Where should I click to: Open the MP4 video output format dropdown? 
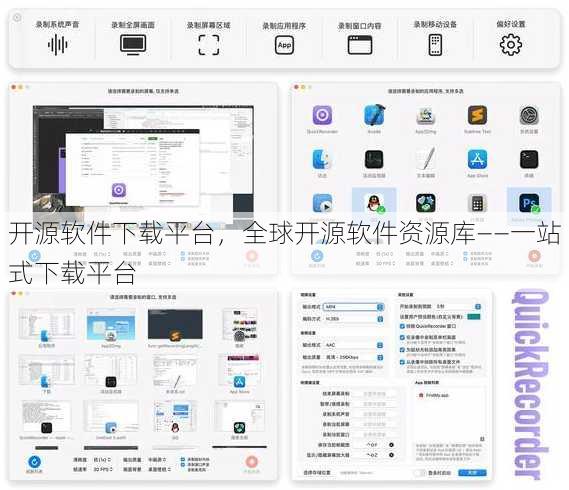click(353, 307)
